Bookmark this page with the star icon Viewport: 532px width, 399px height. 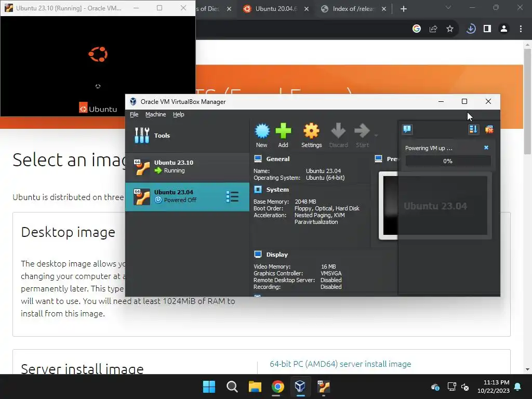tap(450, 29)
